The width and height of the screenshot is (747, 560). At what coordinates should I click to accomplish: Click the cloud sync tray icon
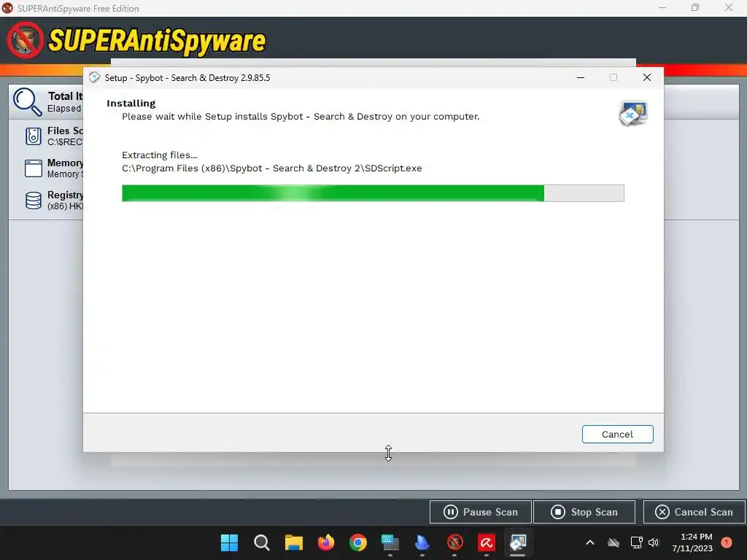coord(614,542)
